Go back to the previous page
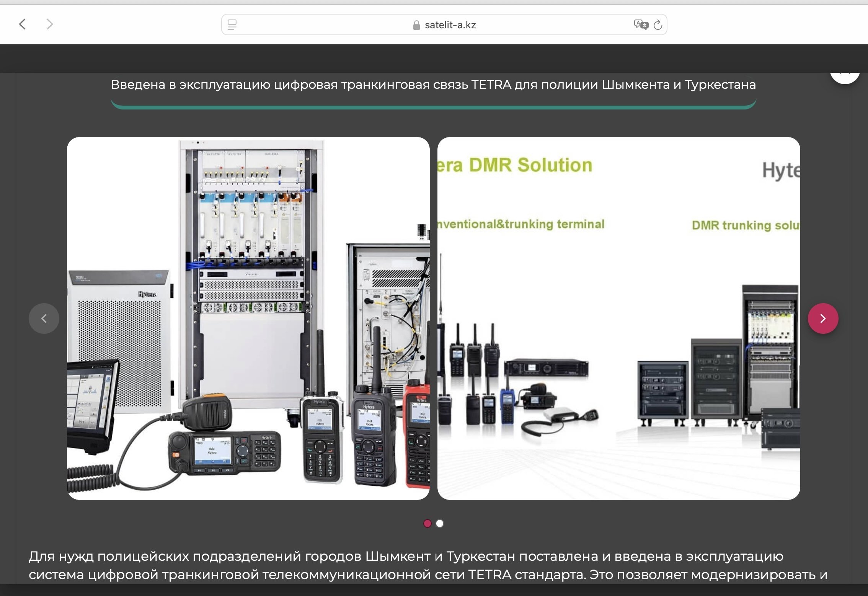Image resolution: width=868 pixels, height=596 pixels. [x=23, y=24]
